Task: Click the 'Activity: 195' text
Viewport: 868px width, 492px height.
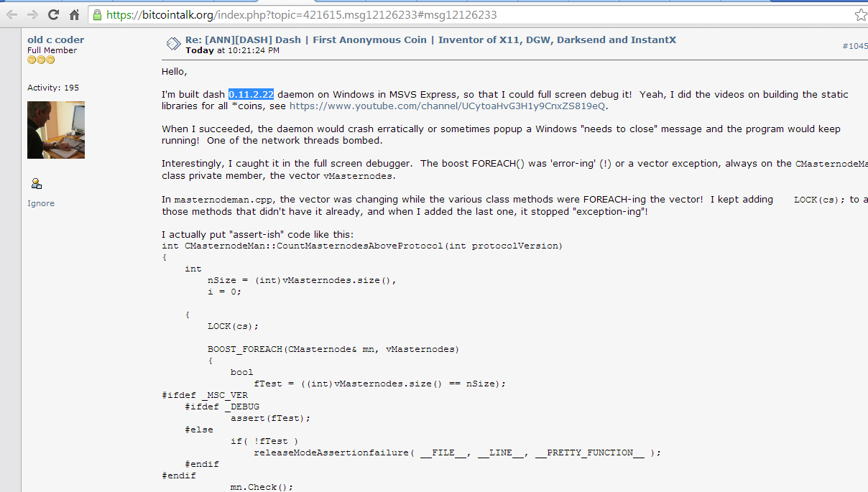Action: 53,88
